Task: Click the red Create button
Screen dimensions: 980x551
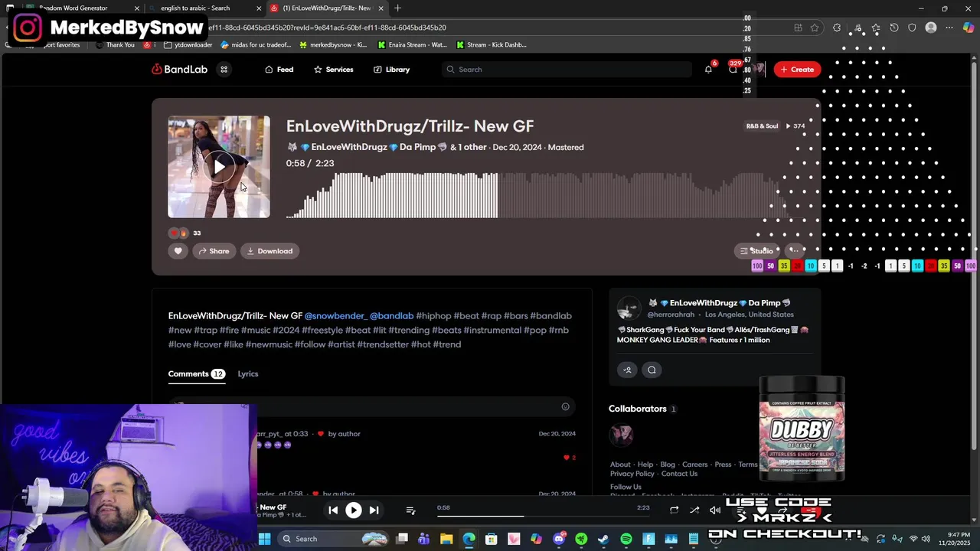Action: (797, 69)
